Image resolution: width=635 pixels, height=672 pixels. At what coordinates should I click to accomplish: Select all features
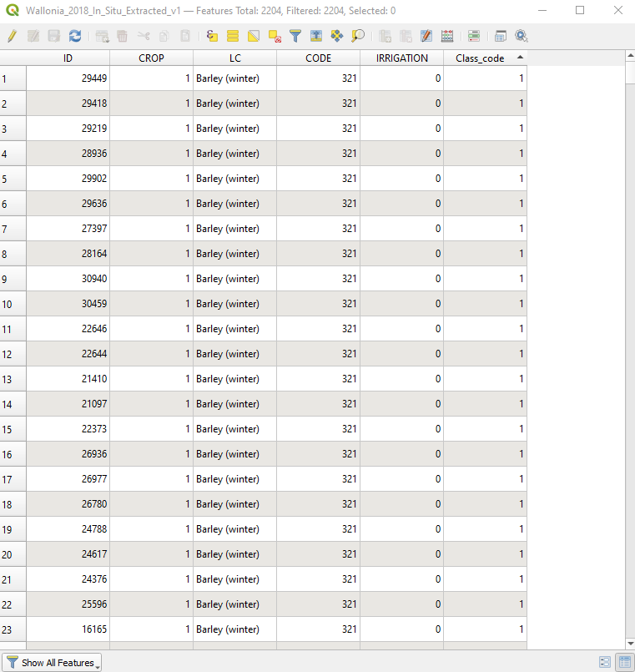point(233,36)
